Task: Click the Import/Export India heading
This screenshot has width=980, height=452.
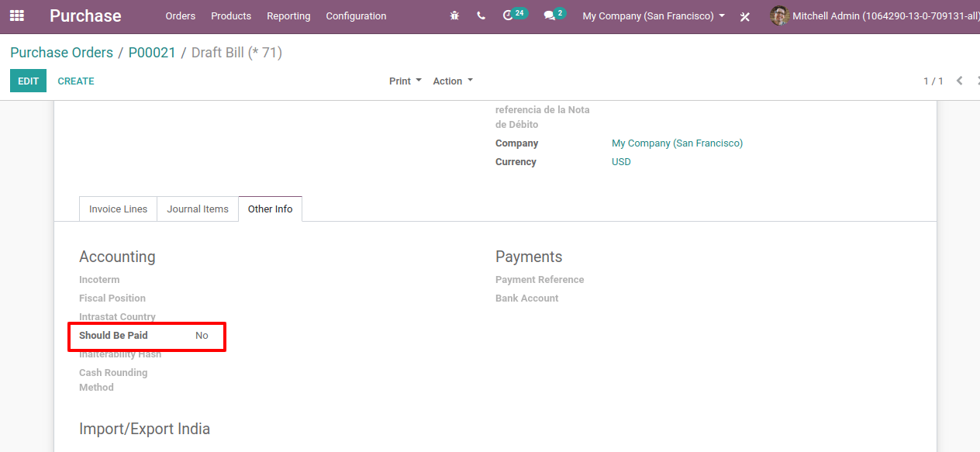Action: tap(144, 429)
